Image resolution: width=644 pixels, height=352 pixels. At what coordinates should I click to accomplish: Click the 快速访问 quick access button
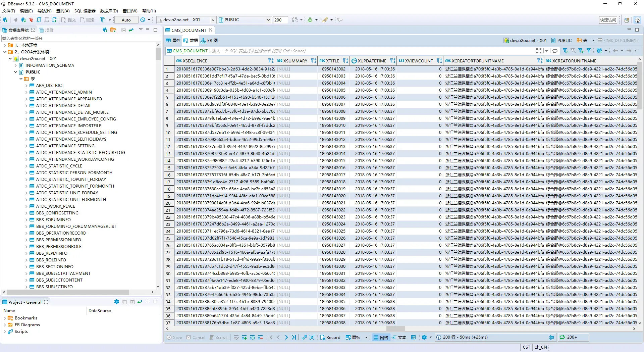click(x=608, y=20)
